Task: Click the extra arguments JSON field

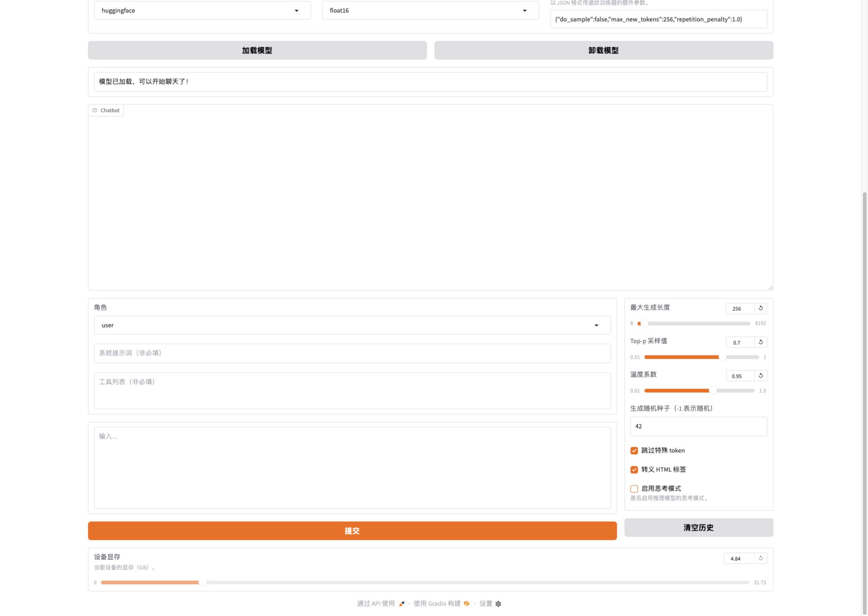Action: pos(659,19)
